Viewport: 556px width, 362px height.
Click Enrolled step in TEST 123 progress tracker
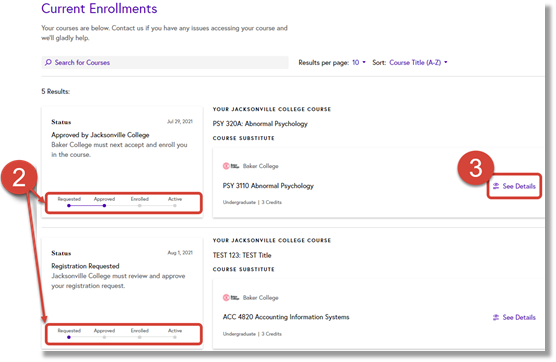point(140,333)
